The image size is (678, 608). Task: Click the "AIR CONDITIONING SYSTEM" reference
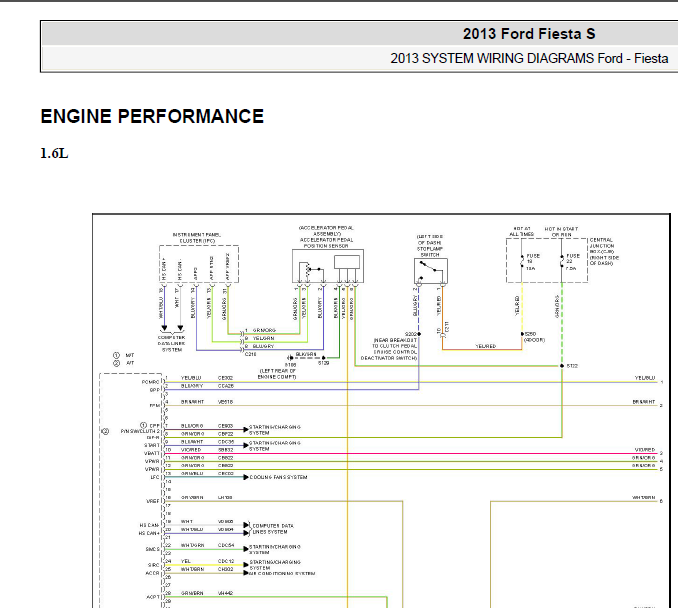pyautogui.click(x=282, y=573)
